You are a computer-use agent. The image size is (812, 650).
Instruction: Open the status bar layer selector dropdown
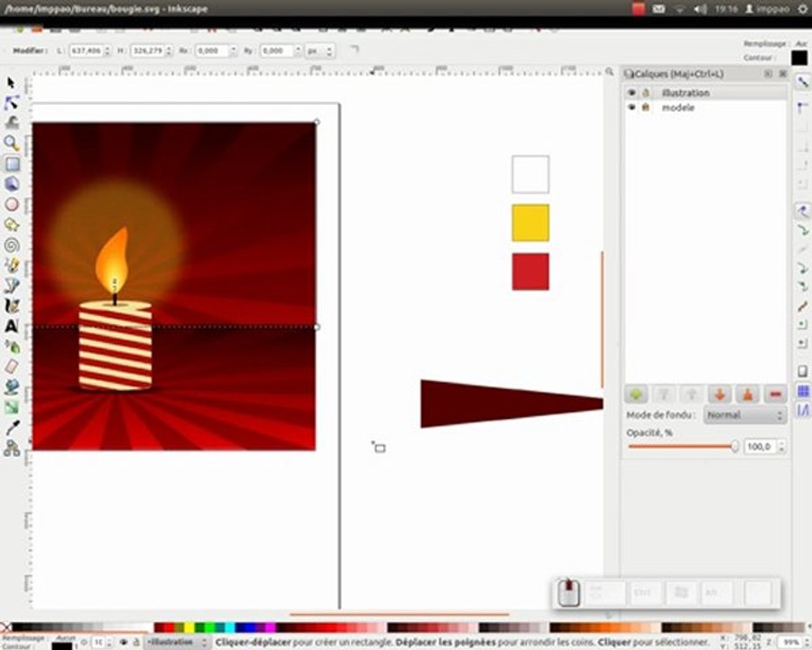click(x=176, y=642)
